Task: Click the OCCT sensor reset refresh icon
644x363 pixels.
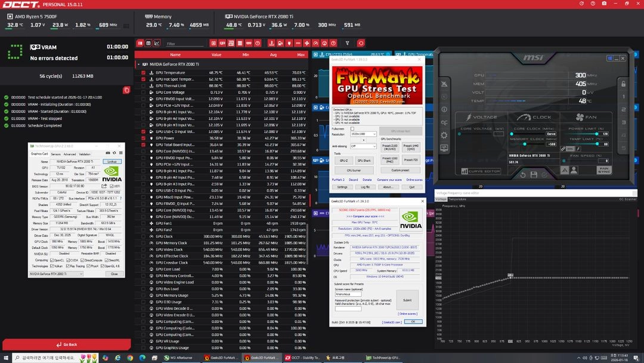Action: [361, 43]
